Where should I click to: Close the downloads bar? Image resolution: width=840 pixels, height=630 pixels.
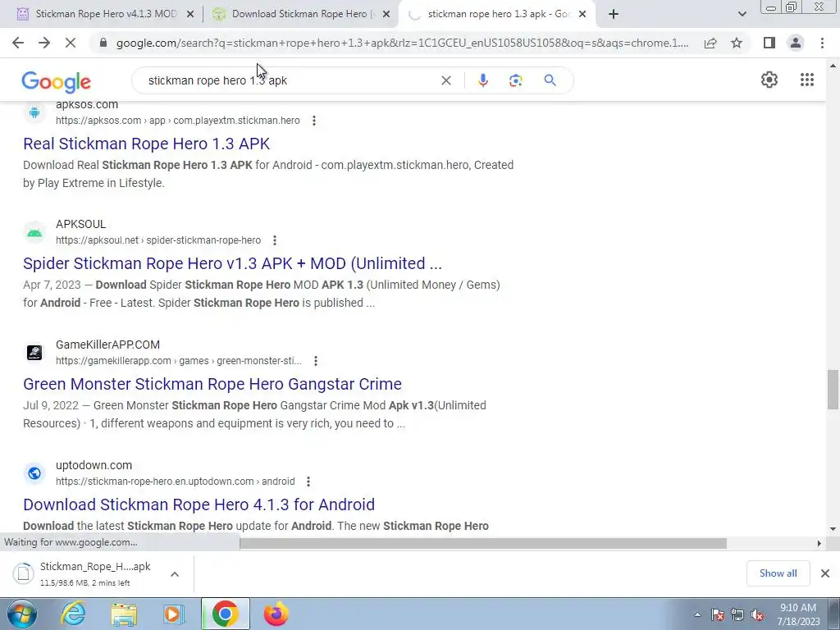[x=825, y=573]
